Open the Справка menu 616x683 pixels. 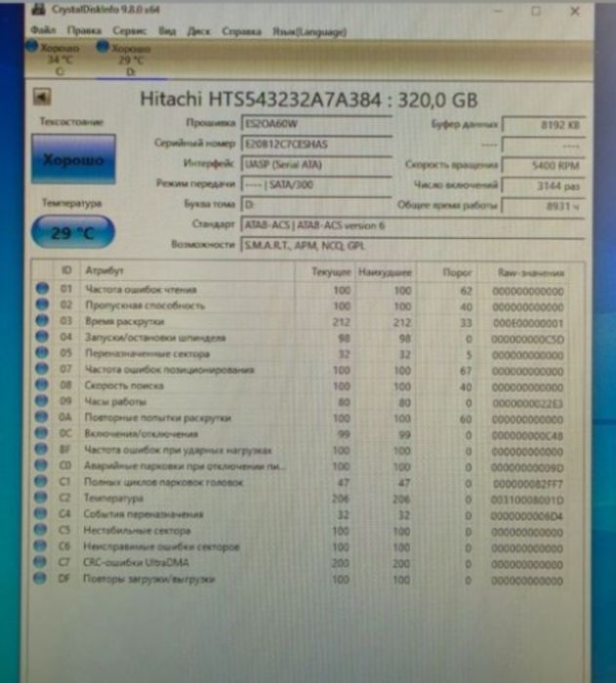coord(241,31)
